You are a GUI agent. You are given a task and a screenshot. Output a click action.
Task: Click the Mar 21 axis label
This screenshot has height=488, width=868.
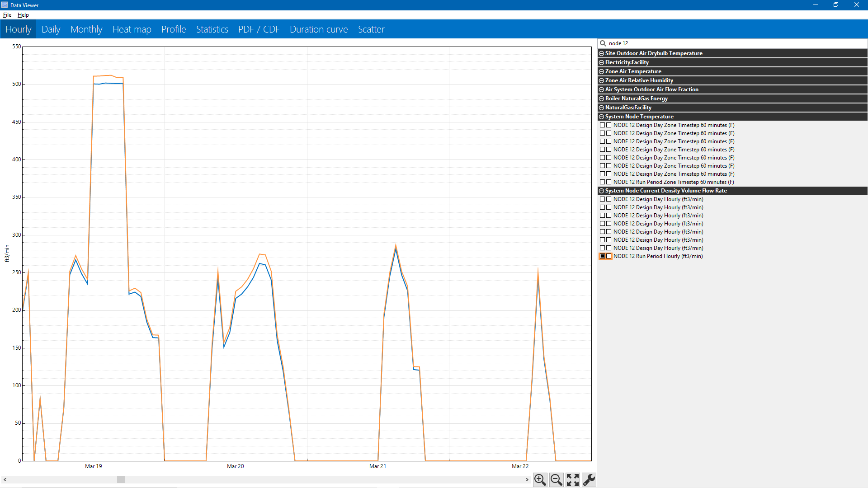point(378,466)
